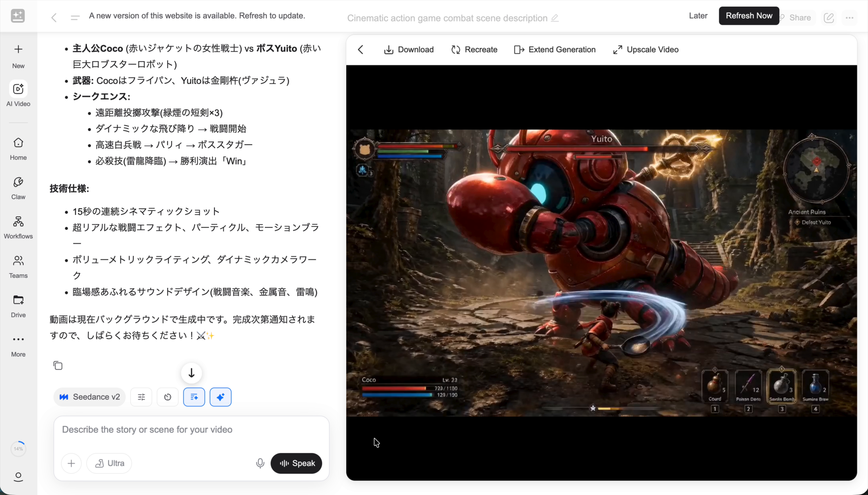868x495 pixels.
Task: Recreate the video
Action: 474,49
